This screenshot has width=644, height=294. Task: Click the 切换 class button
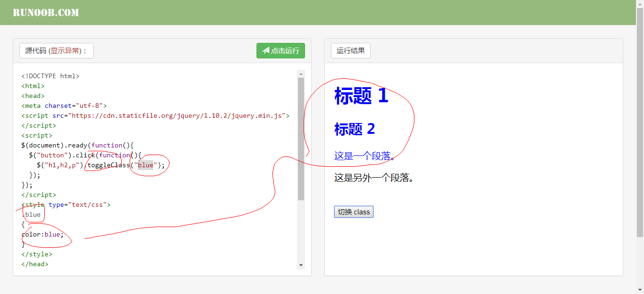tap(354, 212)
